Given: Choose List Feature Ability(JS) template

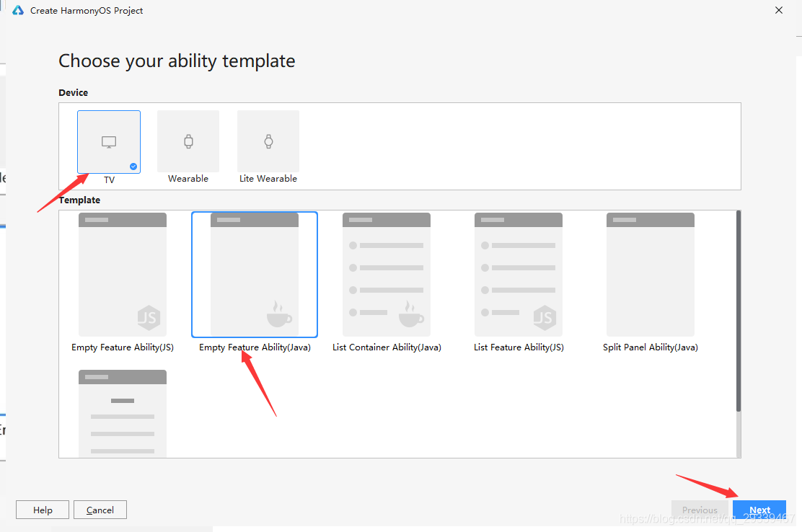Looking at the screenshot, I should click(519, 275).
